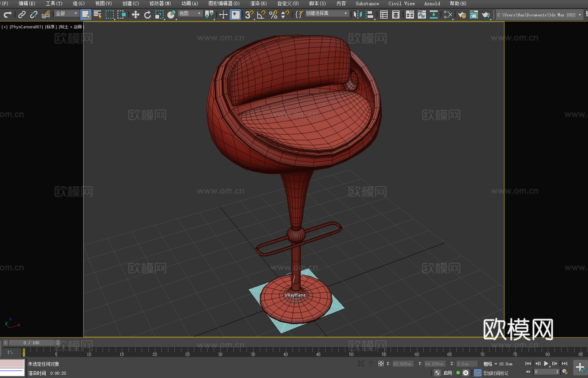Click the Select by Name icon
Image resolution: width=588 pixels, height=378 pixels.
(97, 15)
